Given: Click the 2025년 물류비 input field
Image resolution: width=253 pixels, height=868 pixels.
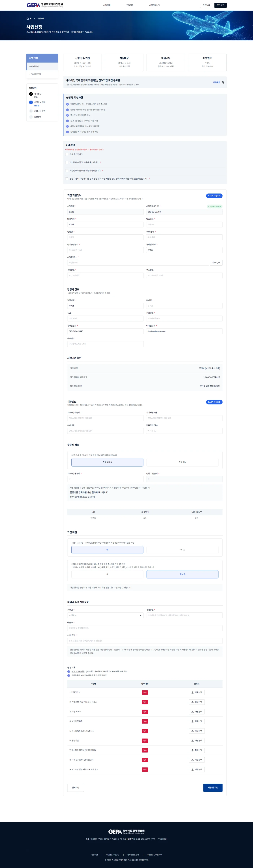Looking at the screenshot, I should point(105,479).
